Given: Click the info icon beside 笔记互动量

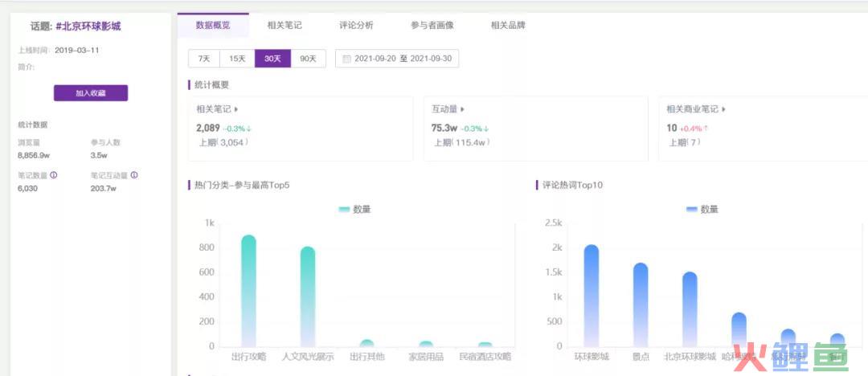Looking at the screenshot, I should [x=134, y=175].
